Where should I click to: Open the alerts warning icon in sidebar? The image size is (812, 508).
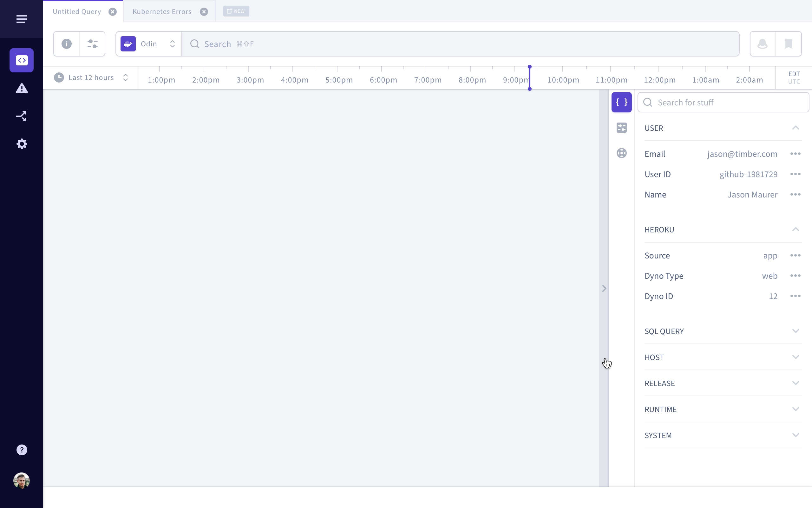tap(22, 88)
